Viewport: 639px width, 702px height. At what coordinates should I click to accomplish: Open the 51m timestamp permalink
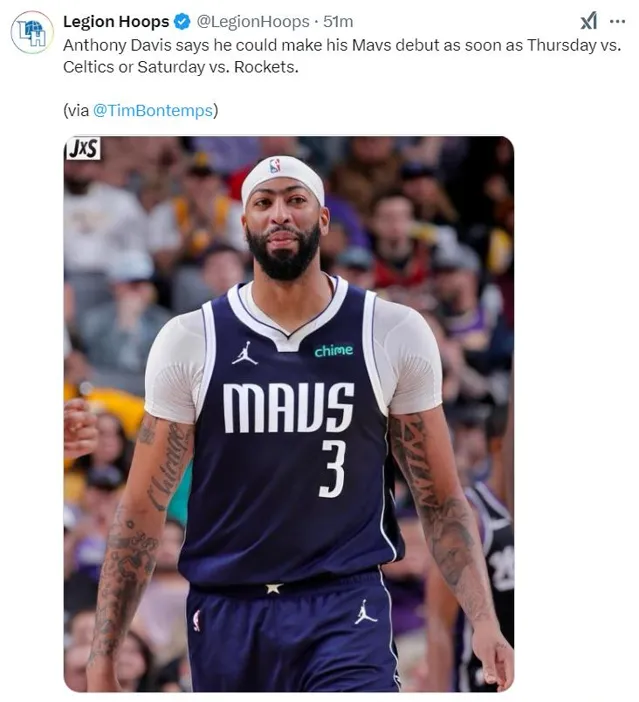click(338, 21)
